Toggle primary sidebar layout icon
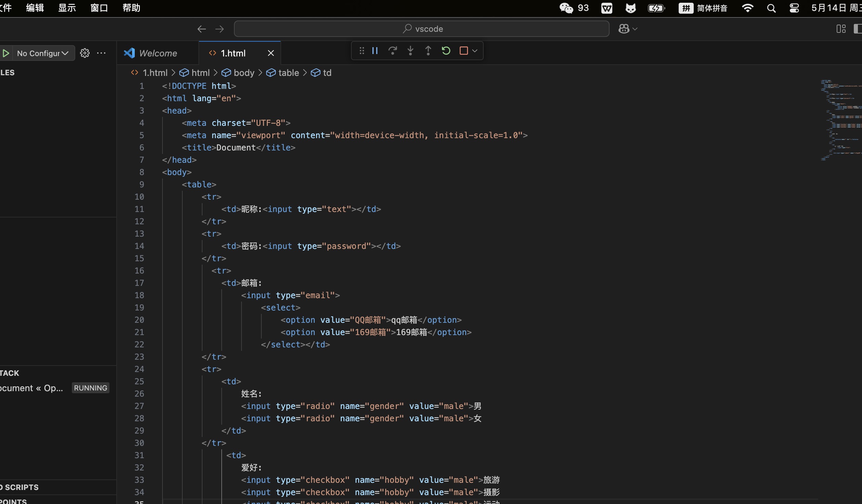862x504 pixels. click(x=858, y=29)
